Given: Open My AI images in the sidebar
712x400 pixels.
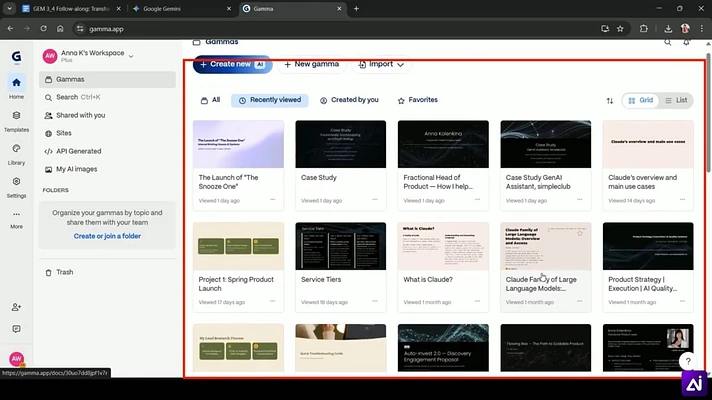Looking at the screenshot, I should [108, 169].
